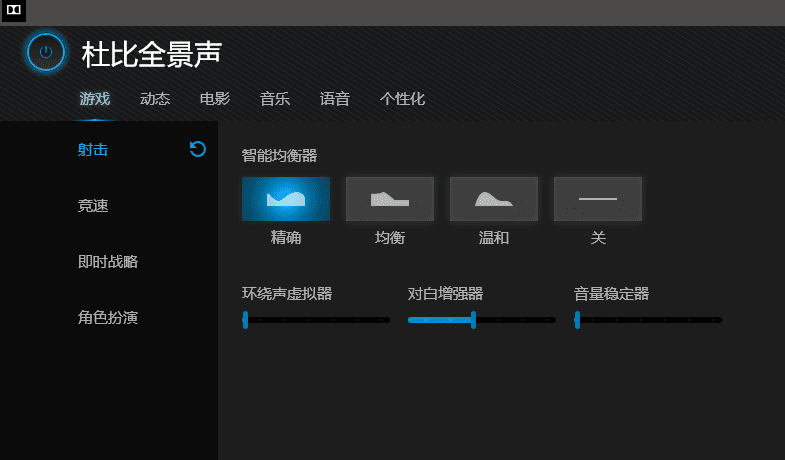Image resolution: width=785 pixels, height=460 pixels.
Task: Toggle the Dolby Atmos power button
Action: click(46, 52)
